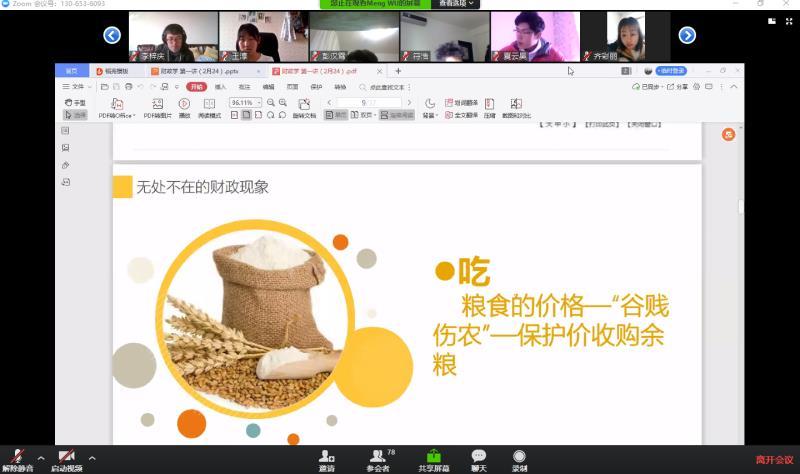Click 划词翻译 word translation
This screenshot has width=800, height=474.
pos(461,103)
